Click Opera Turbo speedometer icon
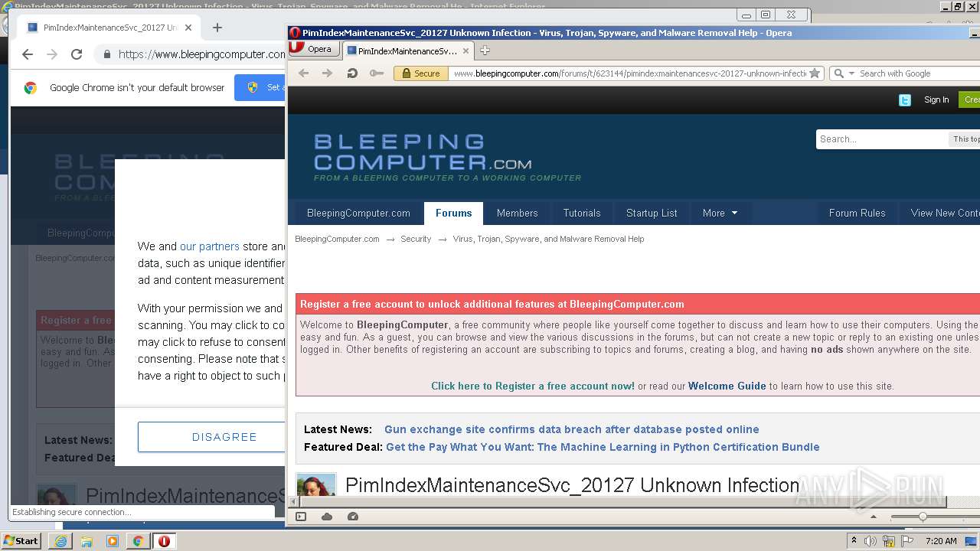 pos(353,517)
